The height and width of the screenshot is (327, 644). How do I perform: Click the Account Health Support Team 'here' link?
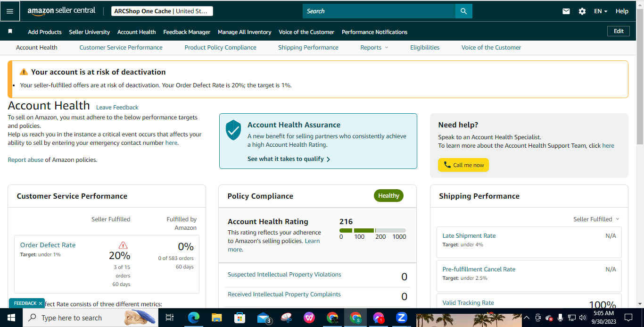(x=608, y=145)
